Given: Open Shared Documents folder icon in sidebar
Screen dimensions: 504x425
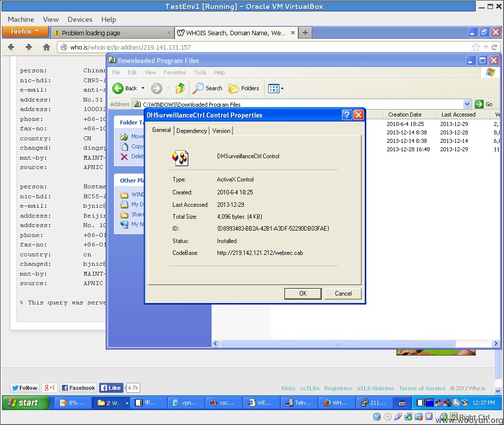Looking at the screenshot, I should coord(124,215).
